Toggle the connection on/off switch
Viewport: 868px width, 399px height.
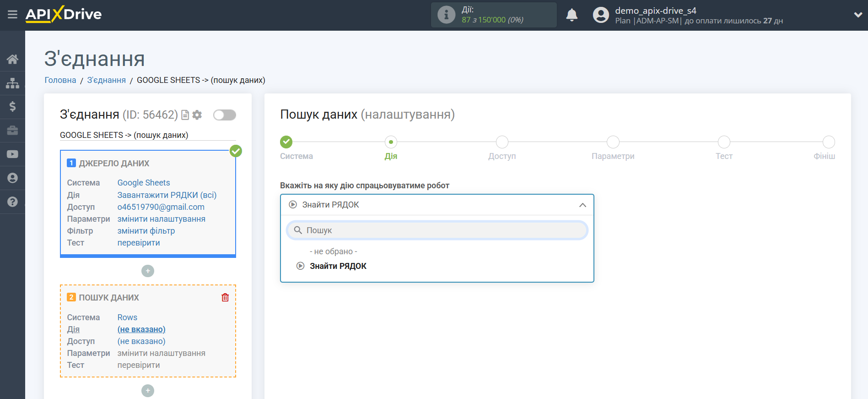224,115
